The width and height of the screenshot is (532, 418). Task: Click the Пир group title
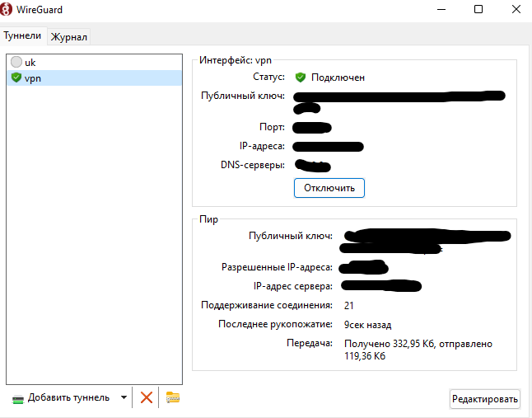[x=208, y=219]
